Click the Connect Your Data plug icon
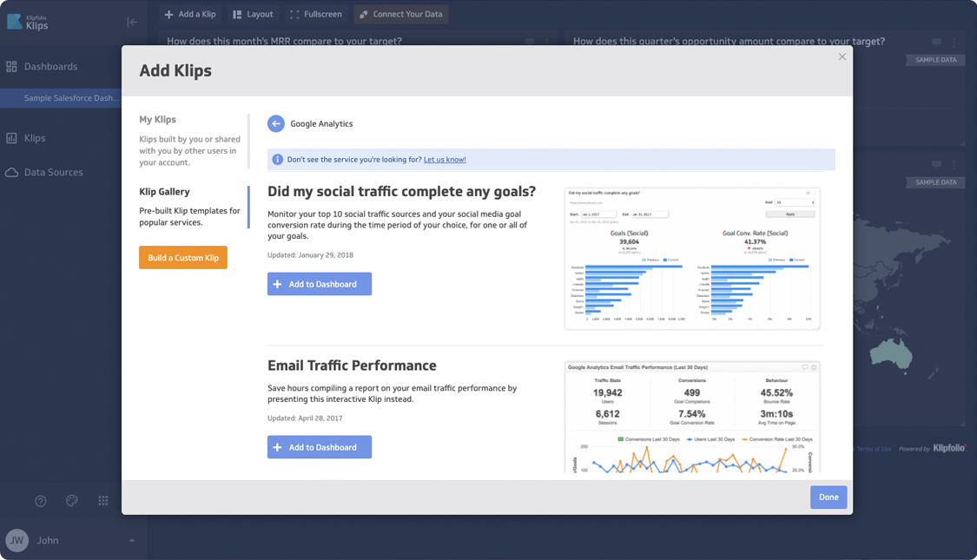 362,14
